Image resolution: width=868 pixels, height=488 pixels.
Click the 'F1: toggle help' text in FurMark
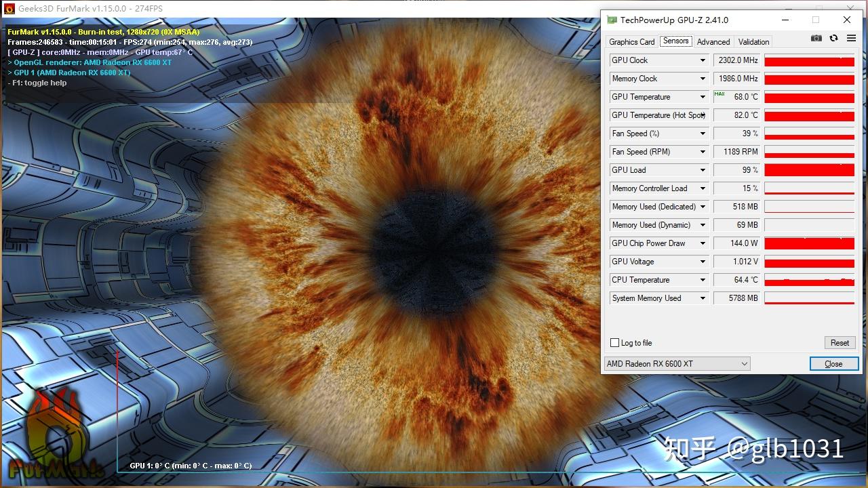click(x=37, y=83)
